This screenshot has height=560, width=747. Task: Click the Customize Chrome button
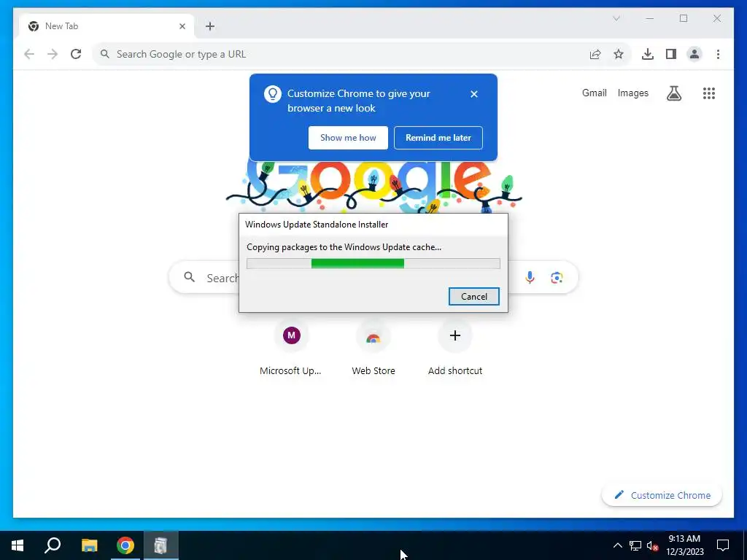pos(662,495)
